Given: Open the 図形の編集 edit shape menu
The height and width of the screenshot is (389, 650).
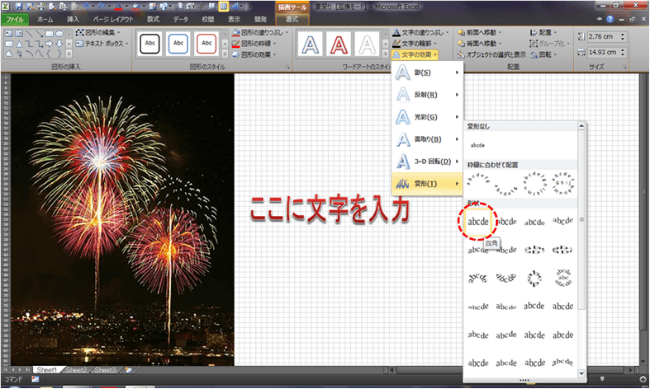Looking at the screenshot, I should coord(98,32).
